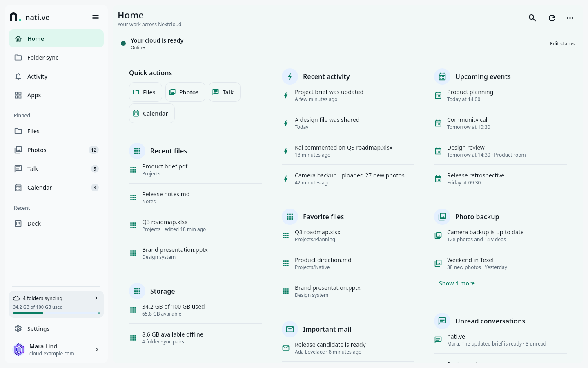Open search with the magnifier icon
Screen dimensions: 588x368
point(532,18)
